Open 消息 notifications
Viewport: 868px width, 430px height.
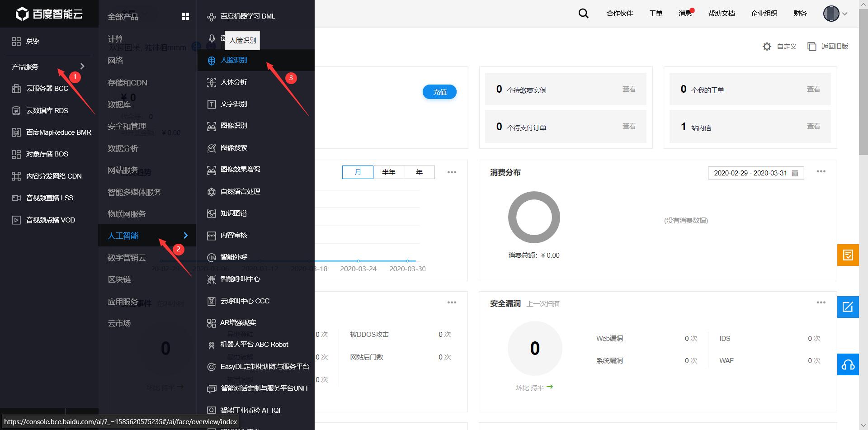coord(685,14)
